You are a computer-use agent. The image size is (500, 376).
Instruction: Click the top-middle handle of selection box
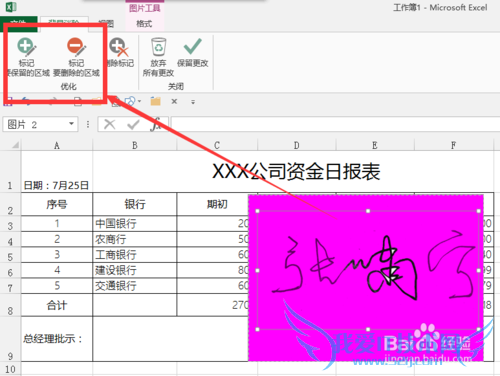pos(368,211)
